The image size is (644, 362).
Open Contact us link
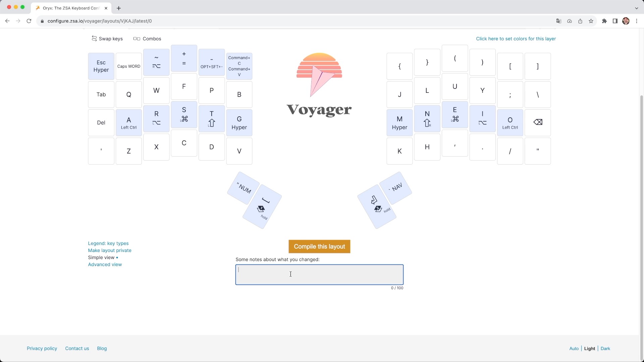[x=77, y=348]
